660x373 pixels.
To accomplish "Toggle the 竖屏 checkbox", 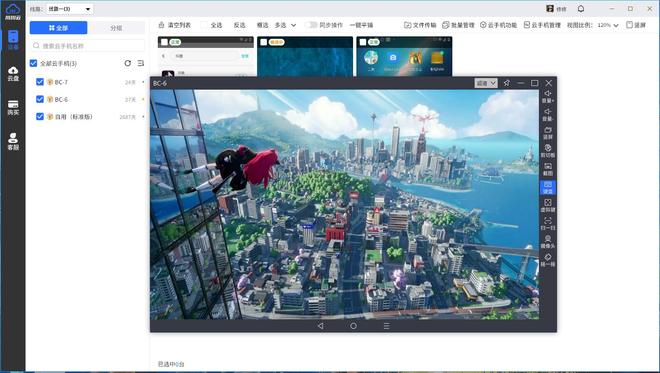I will (629, 25).
